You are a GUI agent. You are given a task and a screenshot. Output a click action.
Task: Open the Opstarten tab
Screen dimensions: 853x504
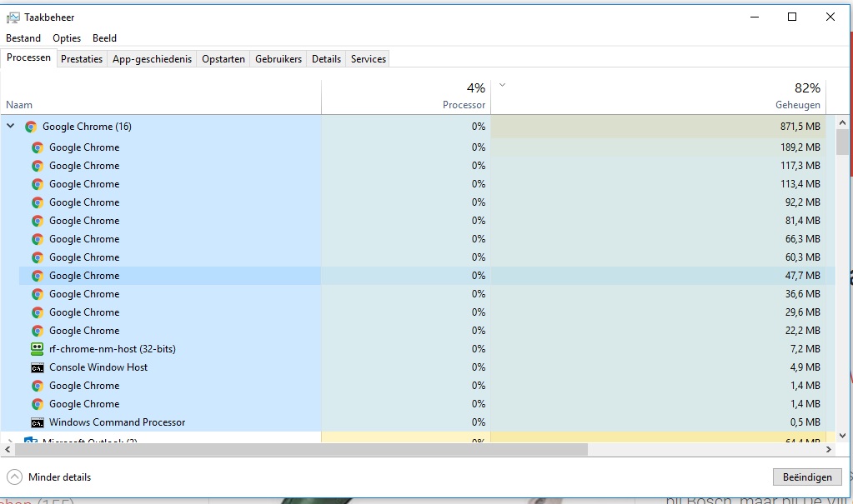[223, 59]
